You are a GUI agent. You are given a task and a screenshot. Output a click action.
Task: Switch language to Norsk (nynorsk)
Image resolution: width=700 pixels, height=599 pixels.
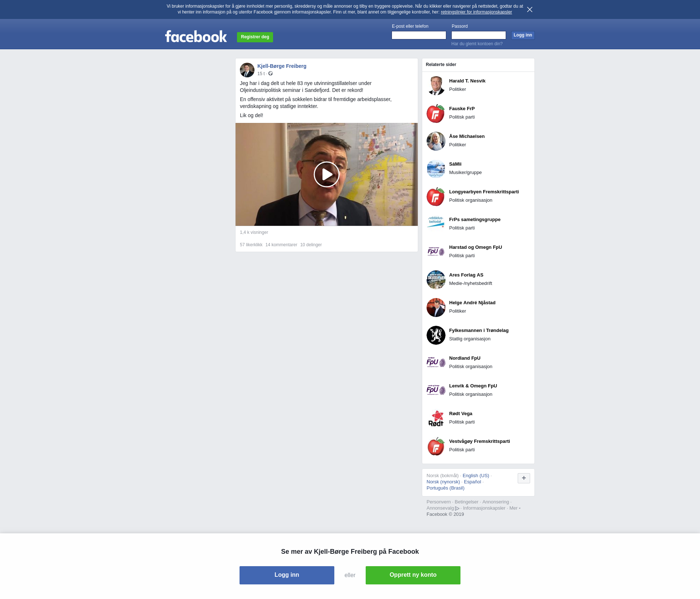[443, 482]
